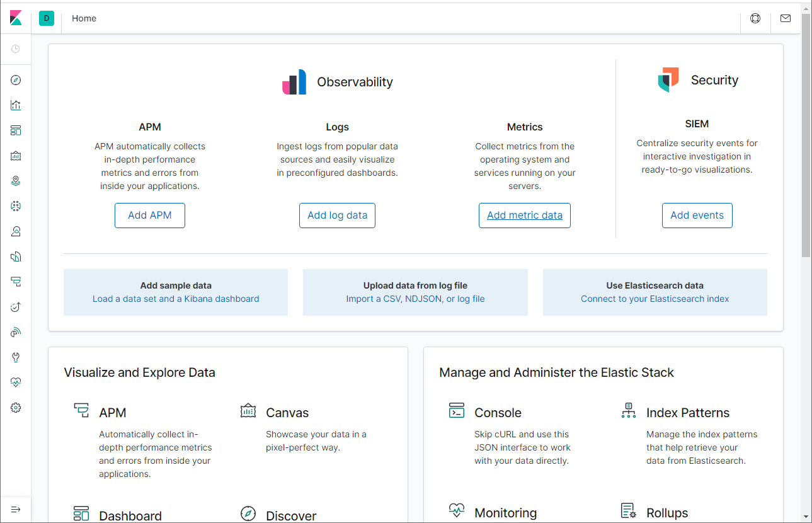Open Discover from the sidebar compass icon

coord(16,80)
